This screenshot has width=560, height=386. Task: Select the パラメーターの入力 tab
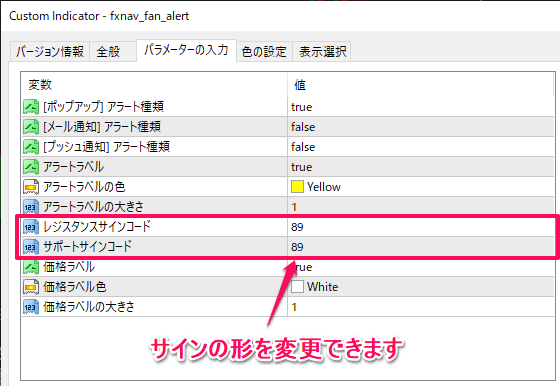(x=186, y=50)
